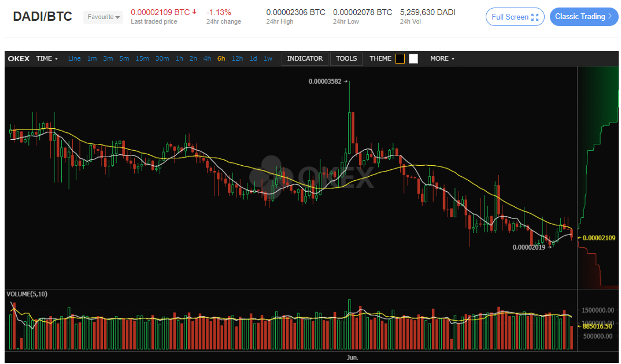Choose the 1w interval

[x=268, y=58]
